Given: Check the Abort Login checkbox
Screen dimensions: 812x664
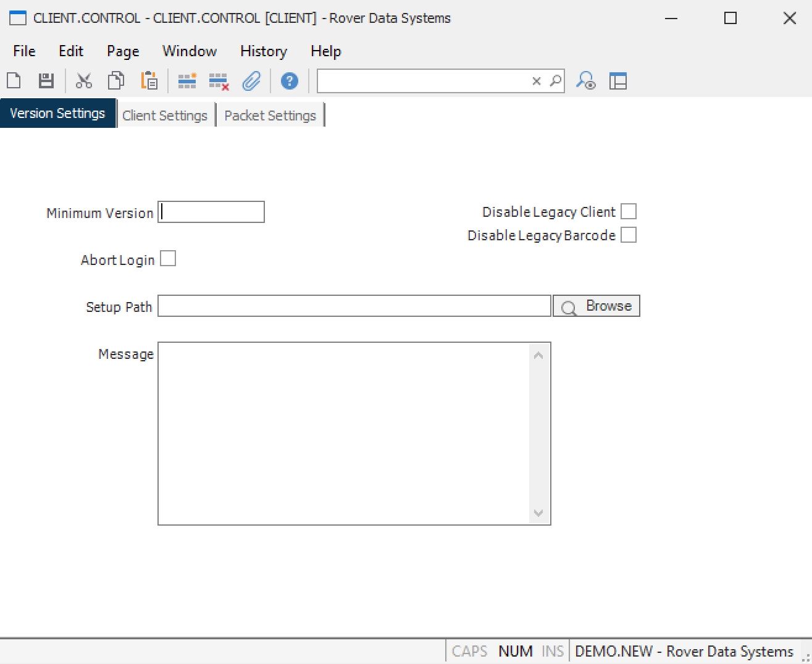Looking at the screenshot, I should coord(168,259).
